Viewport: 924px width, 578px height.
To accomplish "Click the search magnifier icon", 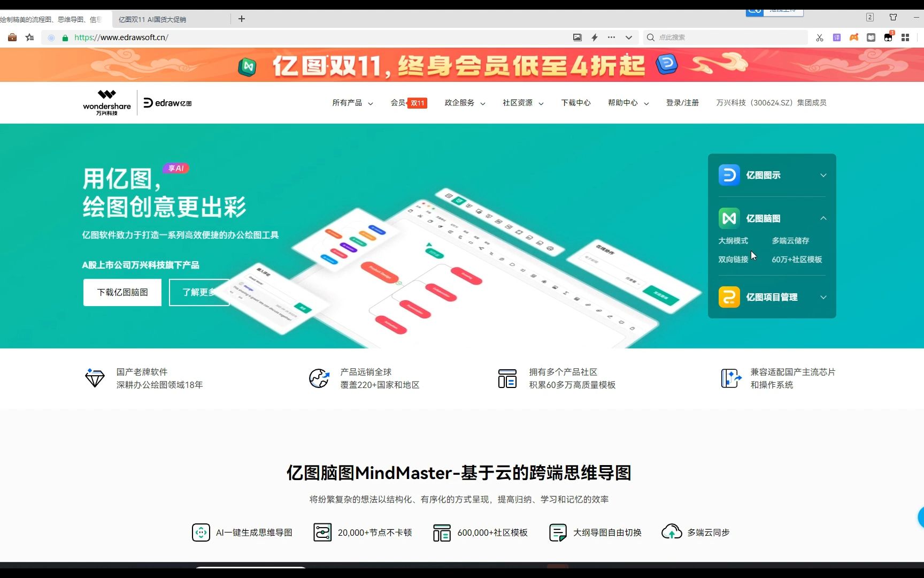I will (651, 37).
